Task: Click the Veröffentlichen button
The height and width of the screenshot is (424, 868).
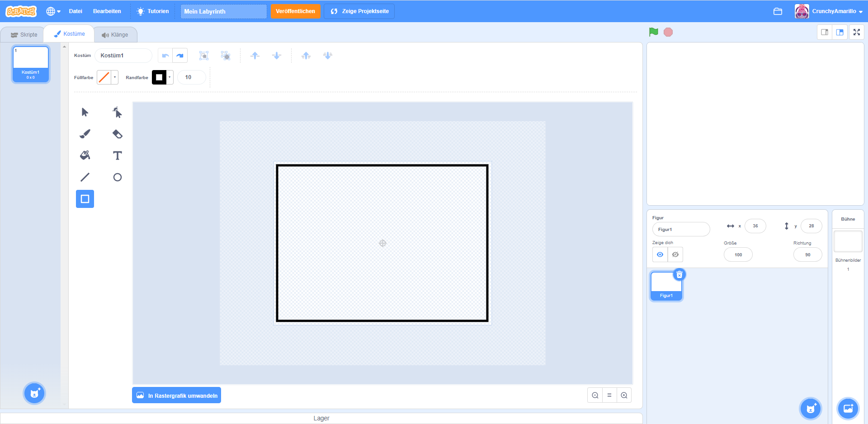Action: point(296,11)
